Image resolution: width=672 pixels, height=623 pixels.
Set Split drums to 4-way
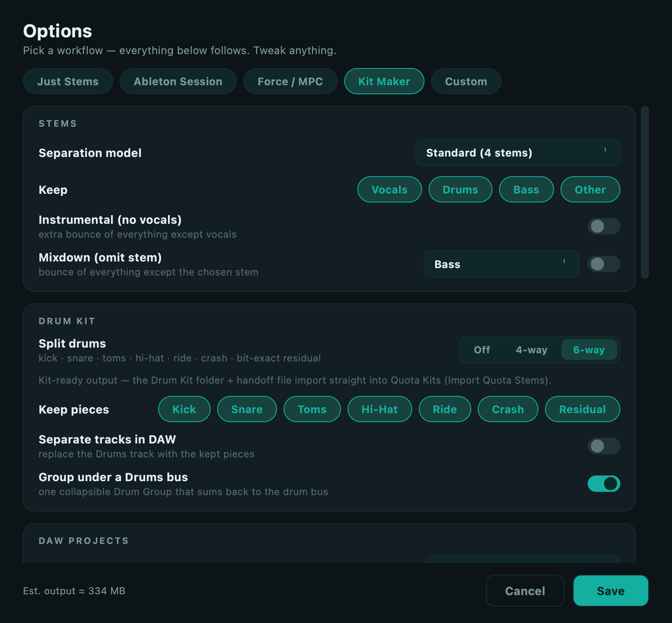531,350
